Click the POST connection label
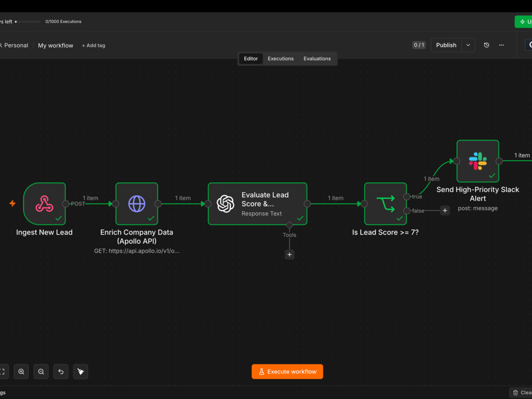The height and width of the screenshot is (399, 532). point(78,204)
